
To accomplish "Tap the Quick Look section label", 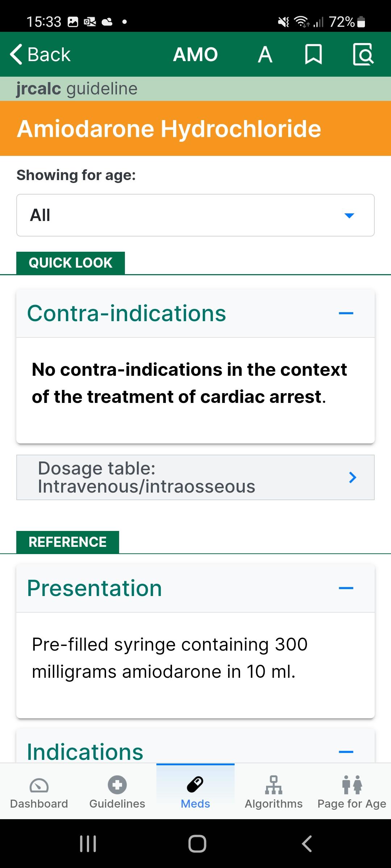I will pyautogui.click(x=71, y=263).
